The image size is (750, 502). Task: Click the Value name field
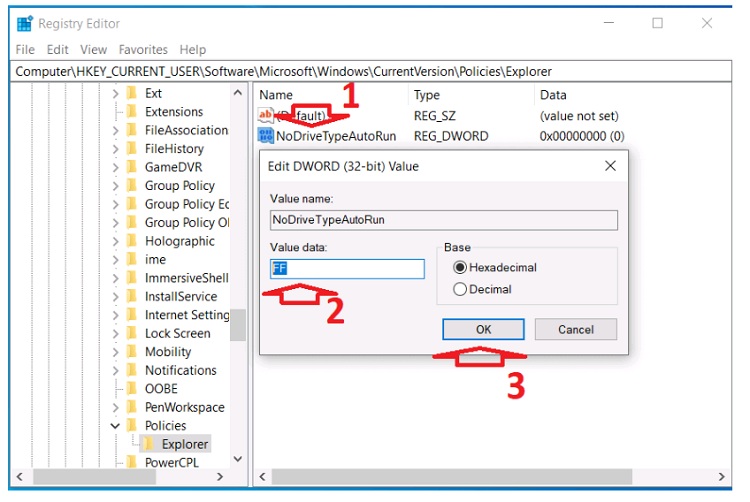tap(443, 220)
